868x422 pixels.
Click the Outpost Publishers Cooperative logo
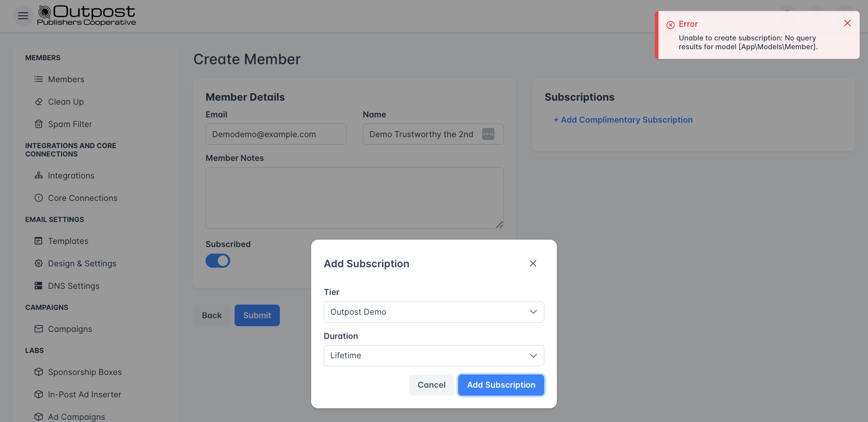87,15
